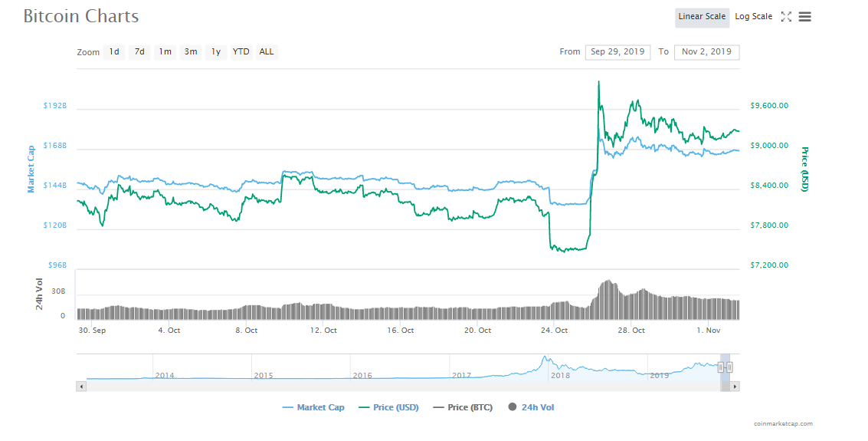868x441 pixels.
Task: Grab the left navigator range handle
Action: coord(721,367)
